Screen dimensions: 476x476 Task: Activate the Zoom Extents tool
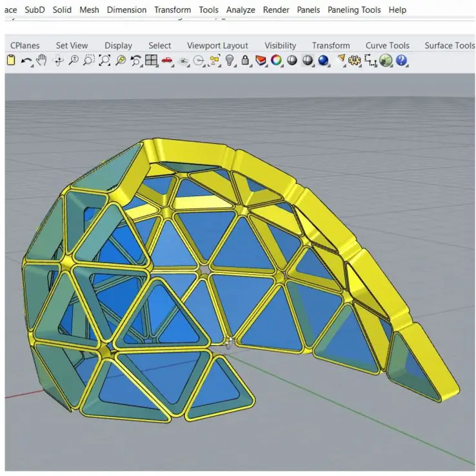pos(104,61)
